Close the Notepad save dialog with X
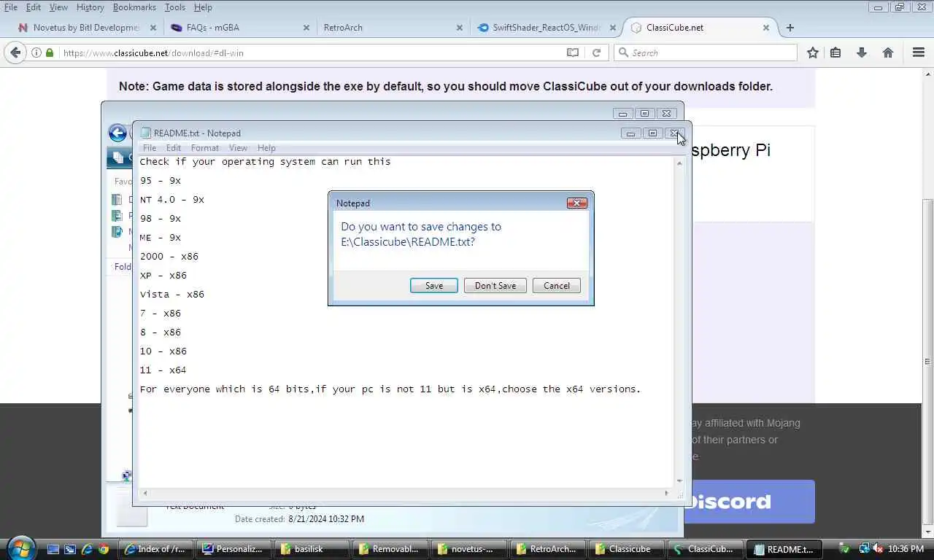The width and height of the screenshot is (934, 560). click(x=577, y=203)
